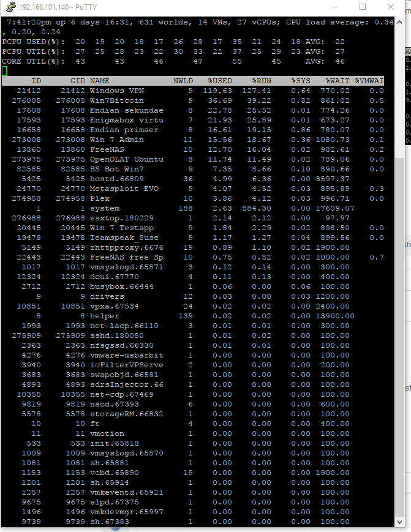Click the 'BS Bot Win7' row name
Image resolution: width=411 pixels, height=532 pixels.
(117, 169)
